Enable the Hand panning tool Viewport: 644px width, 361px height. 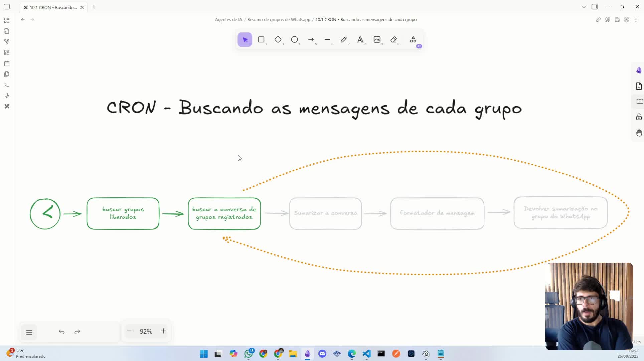[639, 133]
